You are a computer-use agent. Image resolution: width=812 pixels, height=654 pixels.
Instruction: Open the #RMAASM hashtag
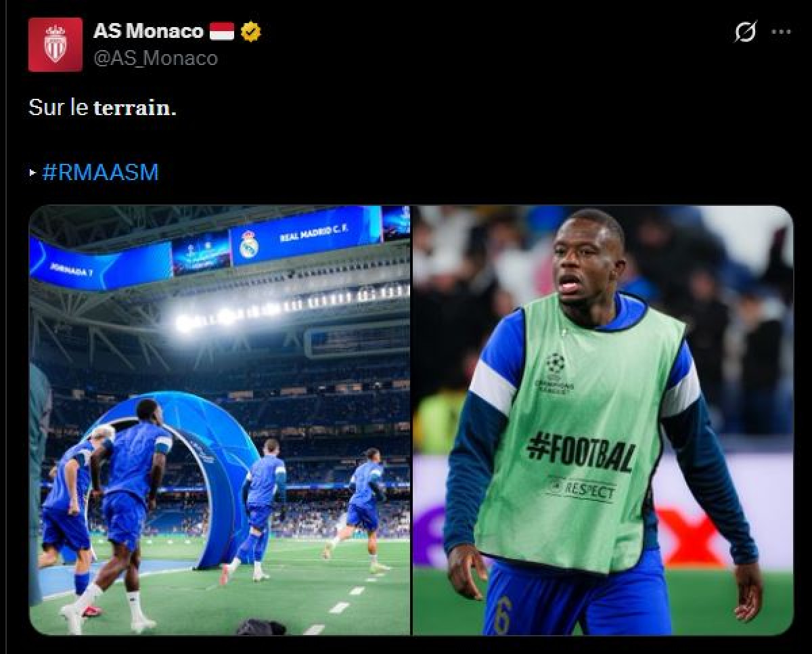pyautogui.click(x=100, y=172)
